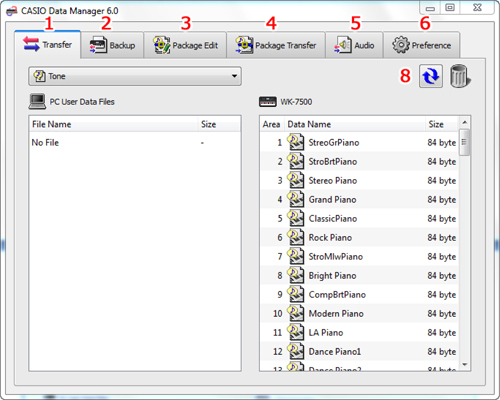This screenshot has height=400, width=500.
Task: Select the Audio tab
Action: click(x=354, y=45)
